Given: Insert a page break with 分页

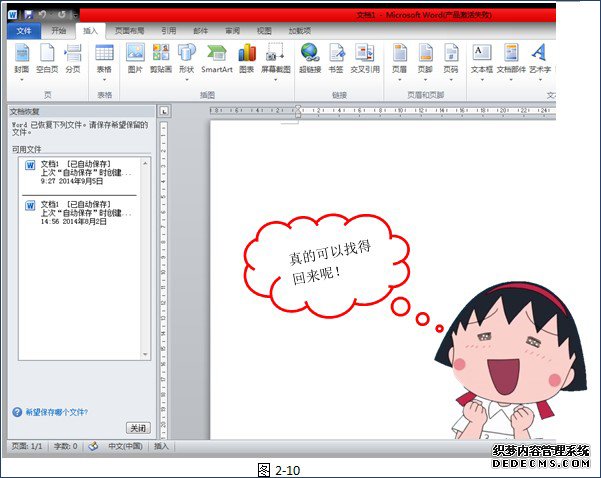Looking at the screenshot, I should click(x=73, y=58).
